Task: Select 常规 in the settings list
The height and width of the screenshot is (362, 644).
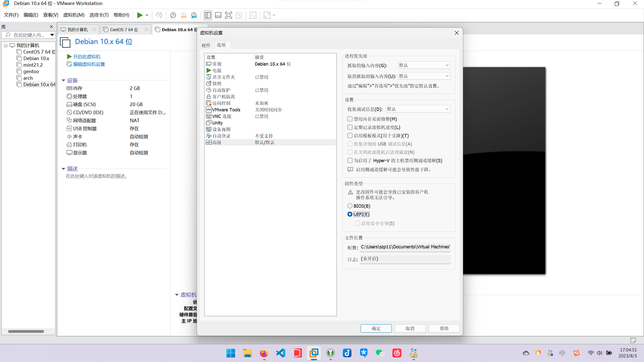Action: point(270,64)
